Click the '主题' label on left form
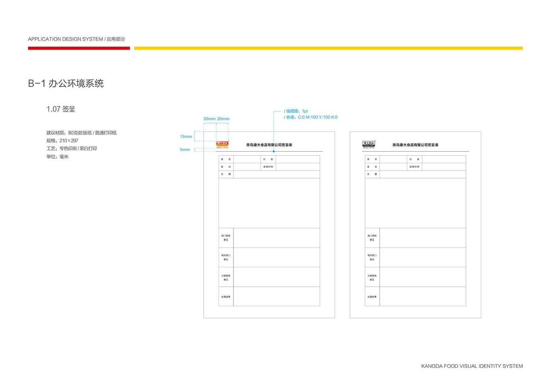551x392 pixels. pos(226,174)
